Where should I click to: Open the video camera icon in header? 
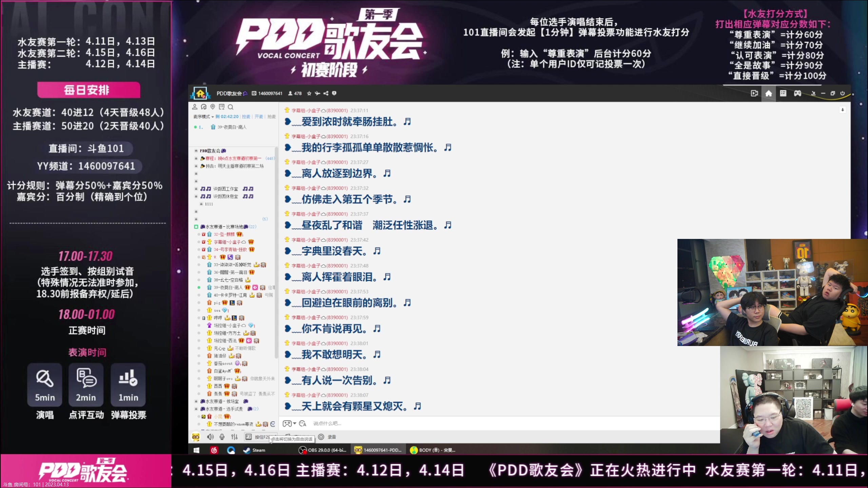tap(754, 94)
